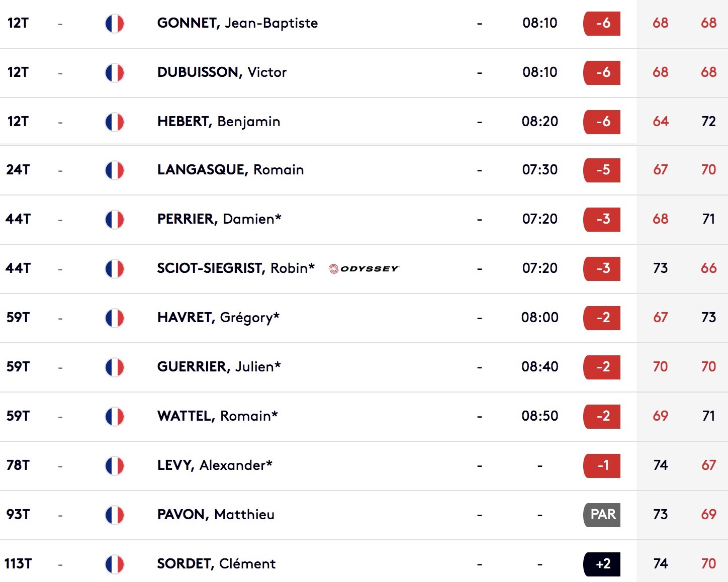Image resolution: width=728 pixels, height=582 pixels.
Task: Click the flag icon beside SORDET, Clément
Action: (115, 564)
